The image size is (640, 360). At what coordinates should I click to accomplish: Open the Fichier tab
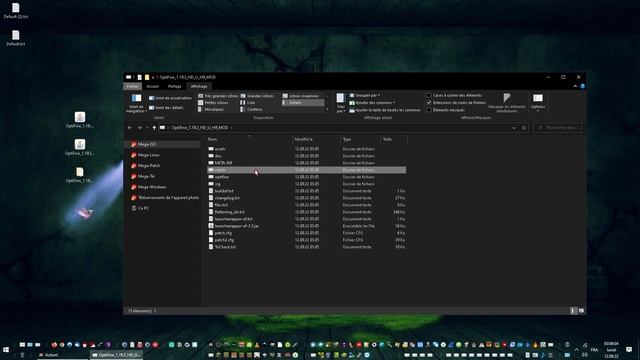click(x=132, y=86)
